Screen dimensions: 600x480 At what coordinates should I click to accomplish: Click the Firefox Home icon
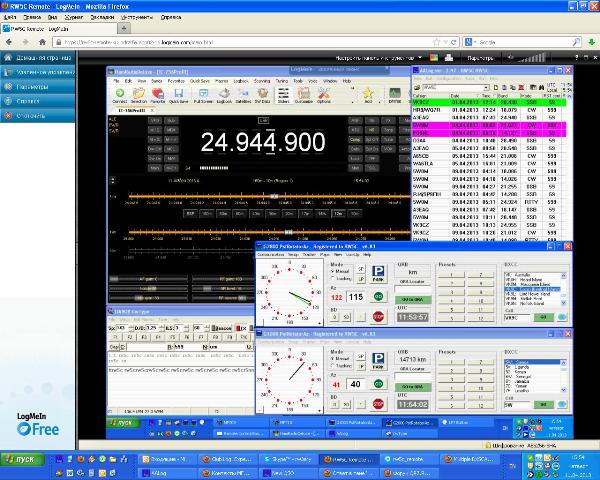[42, 42]
